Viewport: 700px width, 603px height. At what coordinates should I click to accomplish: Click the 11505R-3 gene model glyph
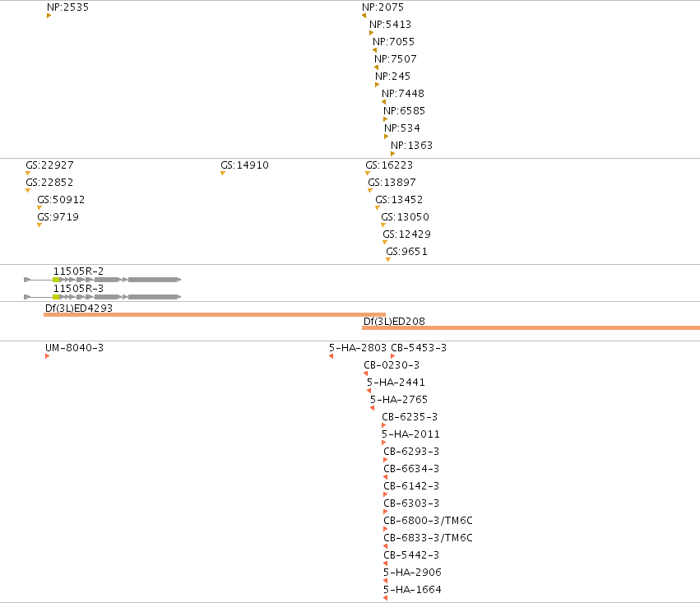tap(103, 297)
